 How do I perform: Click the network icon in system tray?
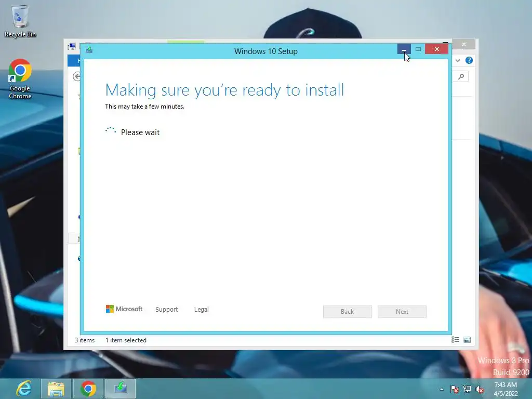coord(467,389)
